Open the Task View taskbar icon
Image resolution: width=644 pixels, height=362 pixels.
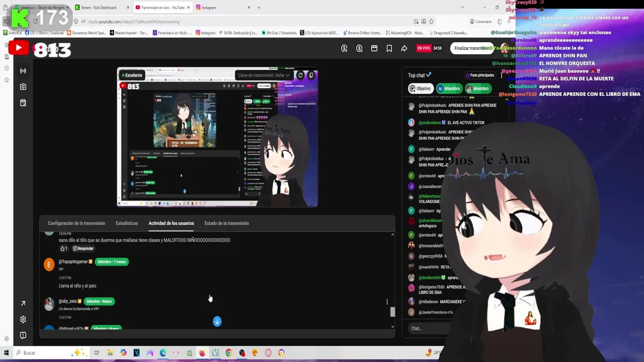tap(97, 353)
